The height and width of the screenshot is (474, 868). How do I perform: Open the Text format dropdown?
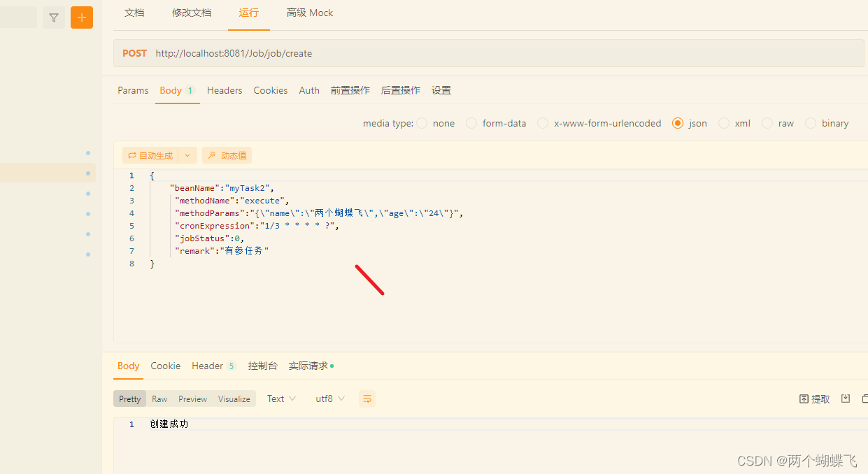click(281, 398)
